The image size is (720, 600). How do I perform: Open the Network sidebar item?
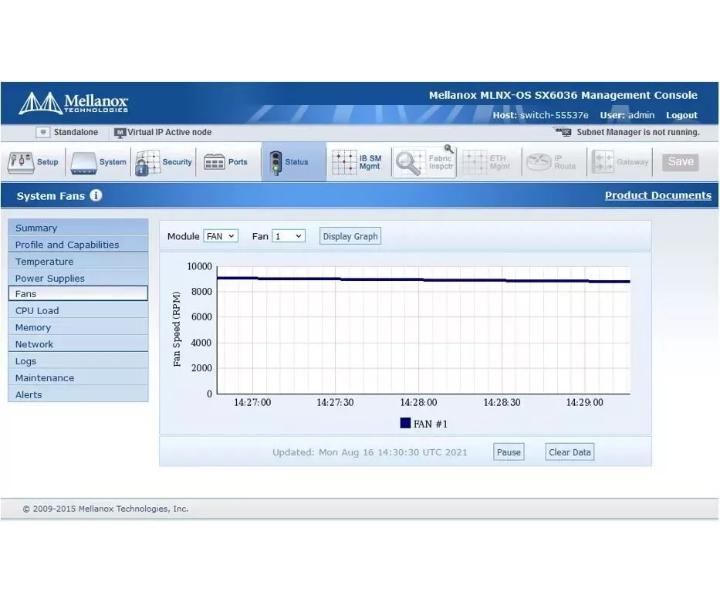(x=78, y=344)
